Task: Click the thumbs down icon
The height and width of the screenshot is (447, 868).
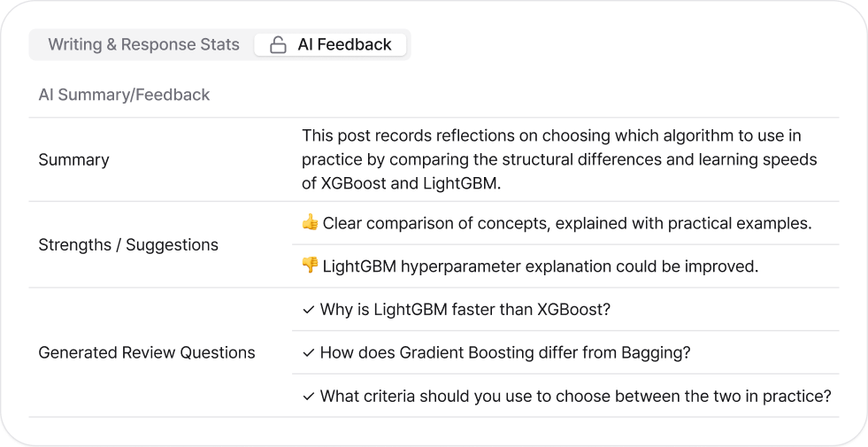Action: point(310,266)
